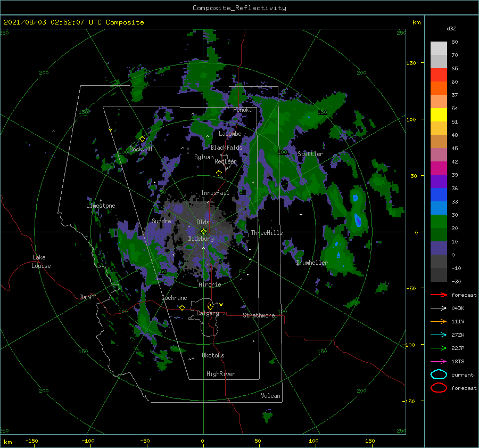Click the yellow diamond marker near Cochrane
Screen dimensions: 479x448
[182, 307]
